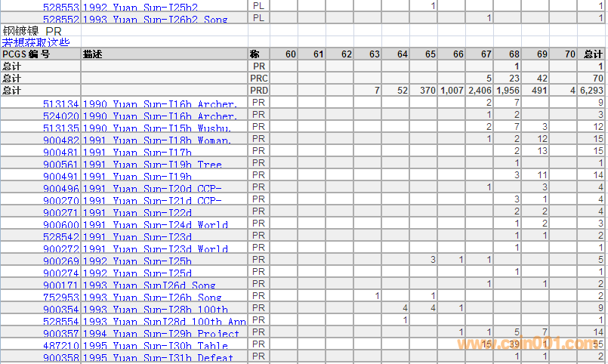Select the PRD total cell 6,293
The height and width of the screenshot is (364, 608).
pos(592,91)
